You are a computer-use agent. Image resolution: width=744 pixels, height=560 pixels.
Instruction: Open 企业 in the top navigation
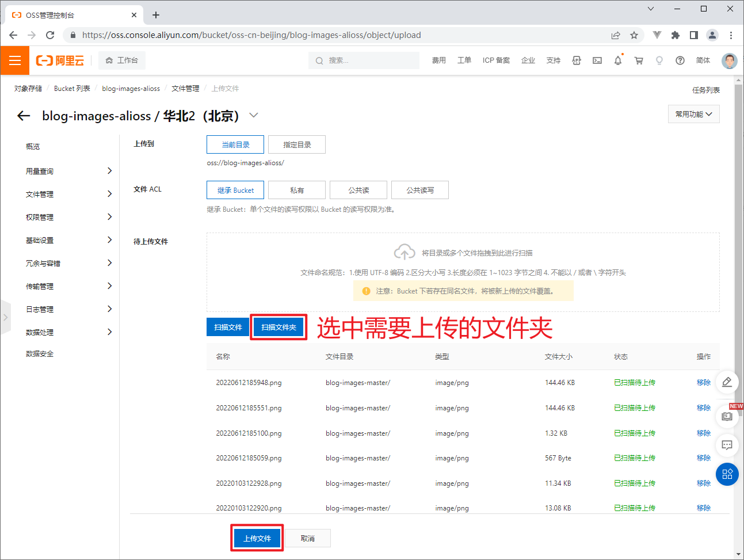point(528,60)
